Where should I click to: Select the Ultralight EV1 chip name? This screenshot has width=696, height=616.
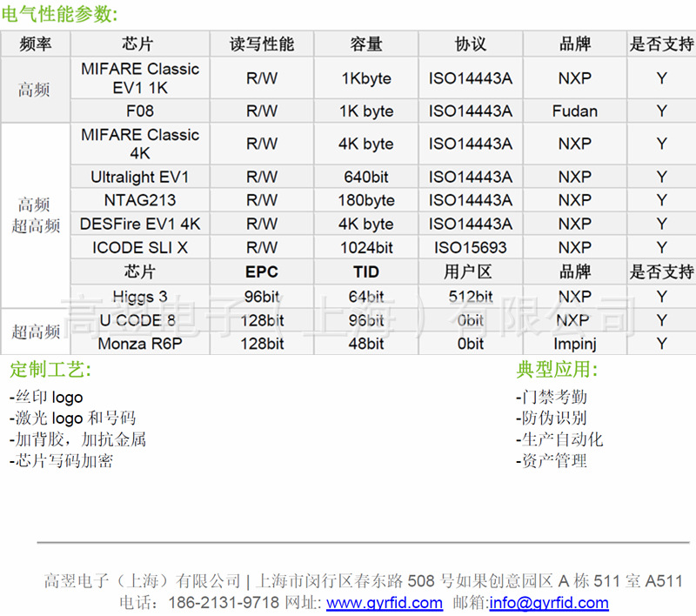(140, 177)
